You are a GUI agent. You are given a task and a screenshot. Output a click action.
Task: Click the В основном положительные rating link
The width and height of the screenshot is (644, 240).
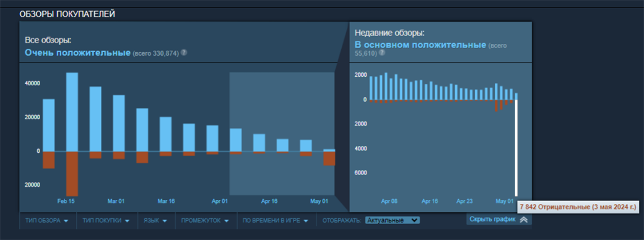point(420,45)
